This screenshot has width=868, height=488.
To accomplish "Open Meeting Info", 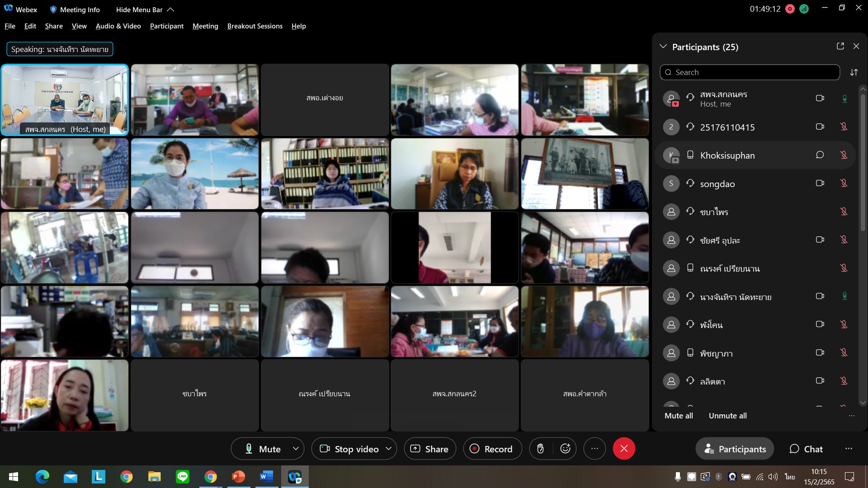I will (75, 9).
